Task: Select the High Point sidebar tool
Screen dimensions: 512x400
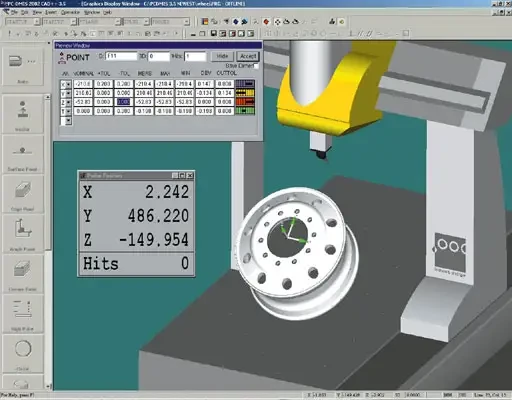Action: point(23,314)
